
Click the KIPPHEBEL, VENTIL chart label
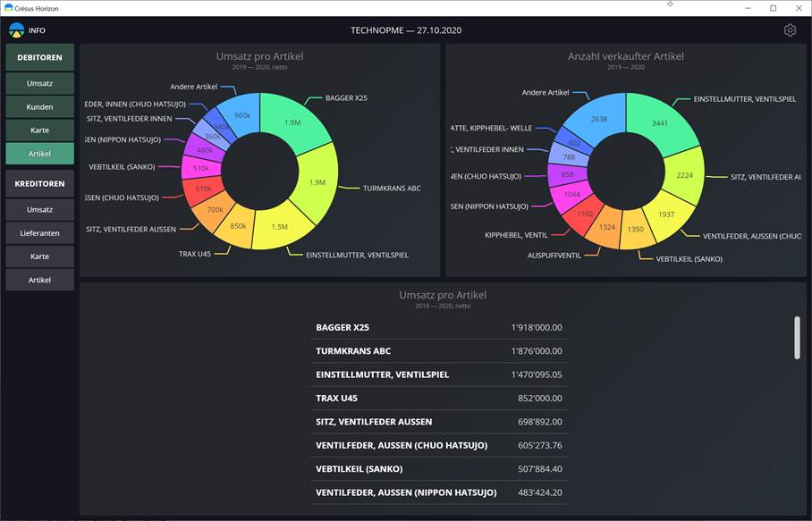click(x=516, y=235)
